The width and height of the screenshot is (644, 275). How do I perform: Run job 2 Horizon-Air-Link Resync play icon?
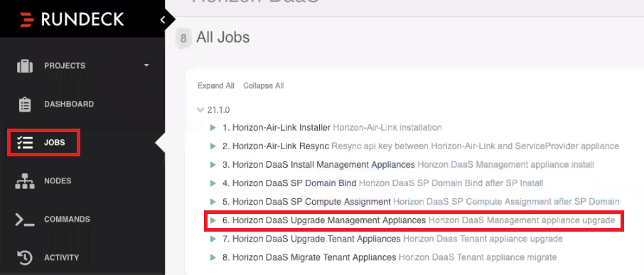(213, 146)
